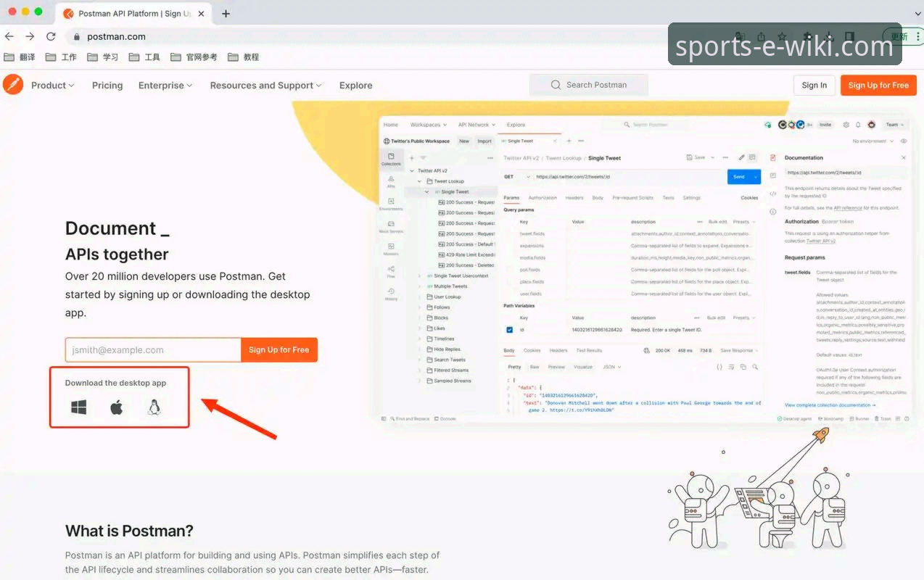Click the Invite button in preview header
Screen dimensions: 924x580
point(825,125)
